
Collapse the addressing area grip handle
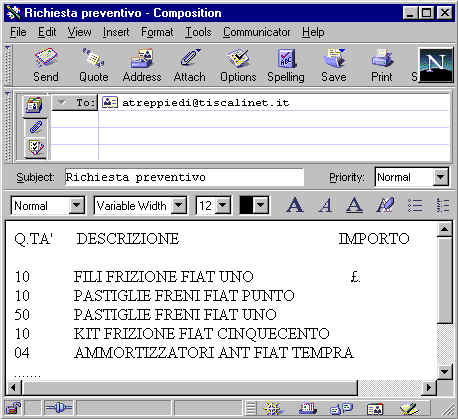tap(8, 126)
